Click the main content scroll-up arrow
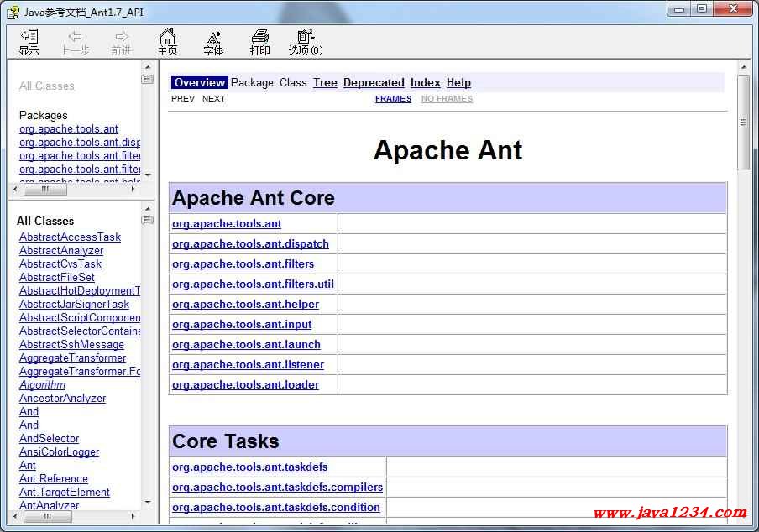The height and width of the screenshot is (532, 759). tap(744, 67)
